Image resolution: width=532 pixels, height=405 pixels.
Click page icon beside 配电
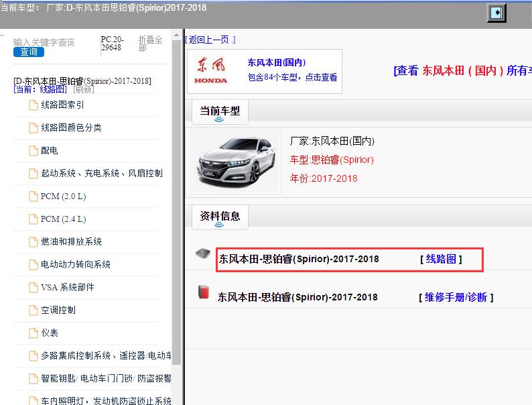[x=34, y=151]
